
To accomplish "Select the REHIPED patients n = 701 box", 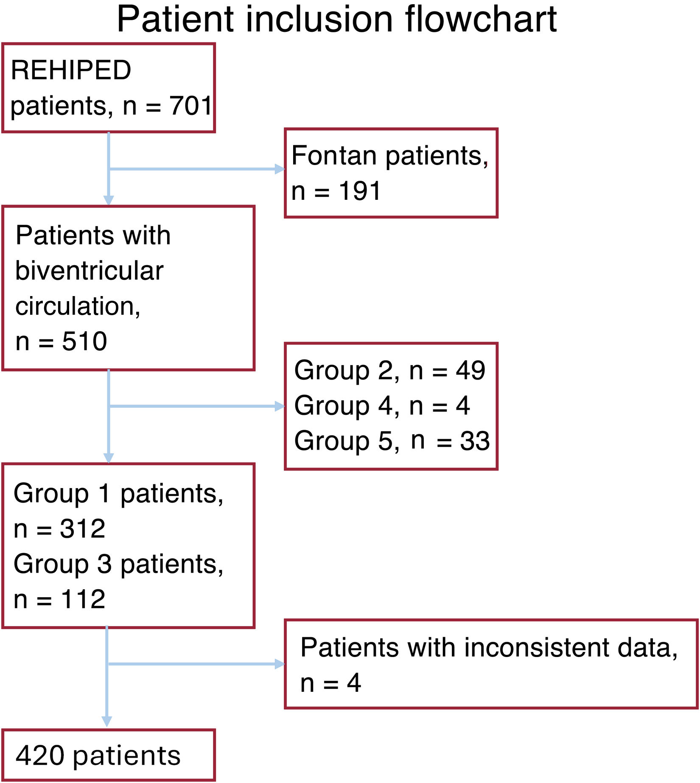I will point(109,88).
